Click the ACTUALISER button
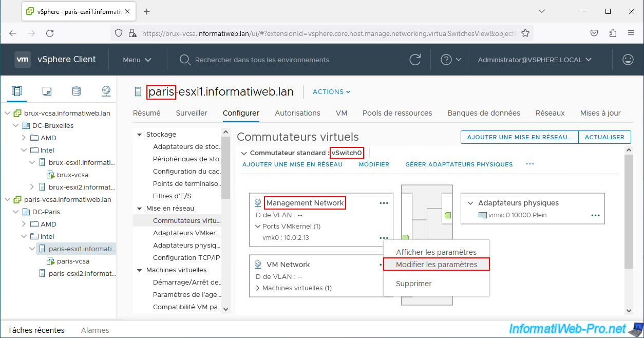Screen dimensions: 644x338 (x=604, y=137)
